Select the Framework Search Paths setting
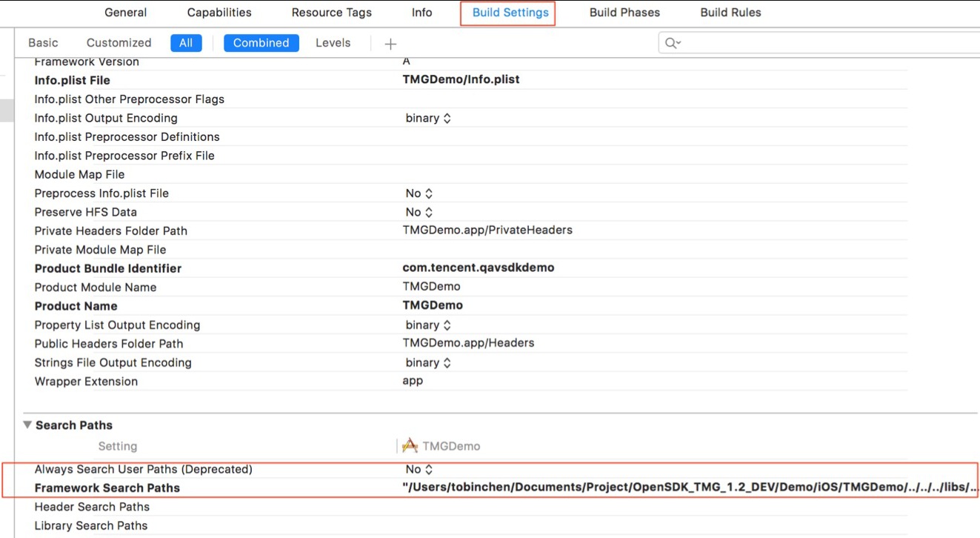 click(107, 488)
